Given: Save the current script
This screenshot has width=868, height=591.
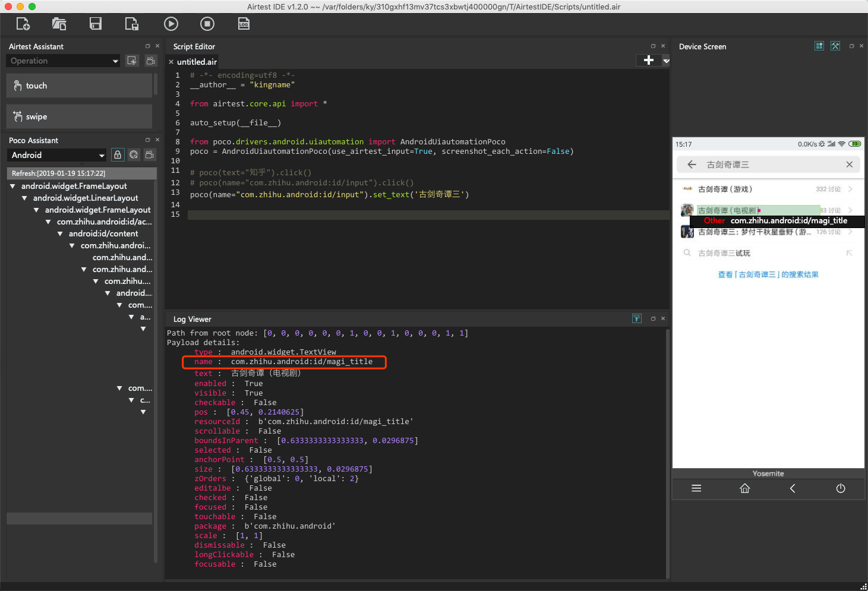Looking at the screenshot, I should [x=95, y=24].
